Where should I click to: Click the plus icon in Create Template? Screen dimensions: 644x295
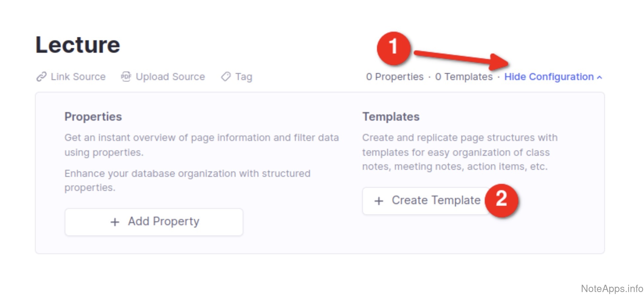pos(379,201)
